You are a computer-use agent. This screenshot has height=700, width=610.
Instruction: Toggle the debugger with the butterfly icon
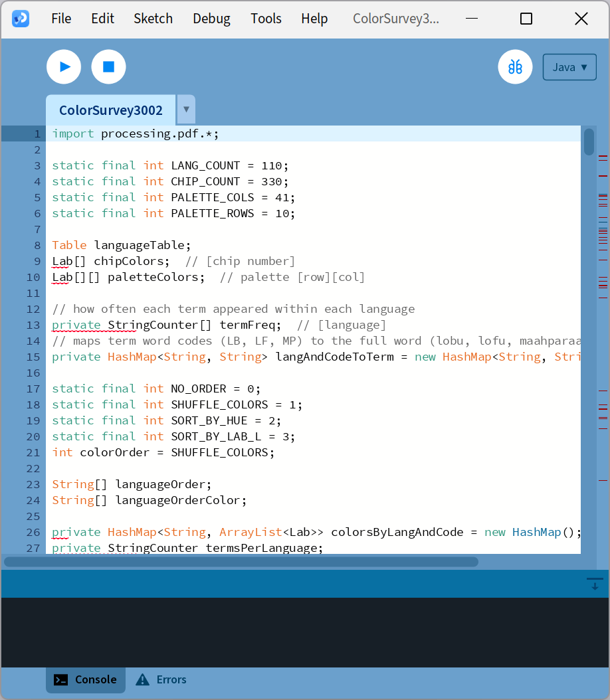click(x=516, y=66)
